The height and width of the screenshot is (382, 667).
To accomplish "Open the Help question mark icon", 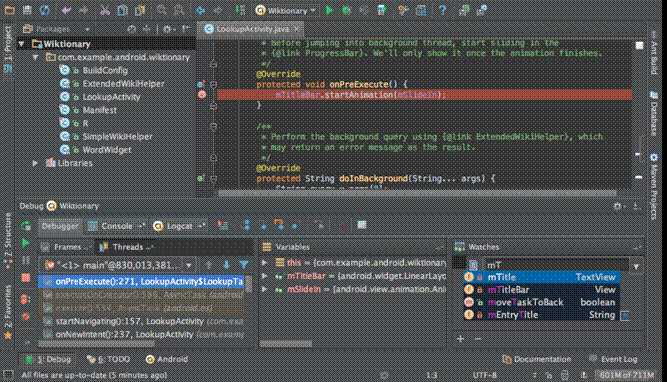I will point(442,10).
